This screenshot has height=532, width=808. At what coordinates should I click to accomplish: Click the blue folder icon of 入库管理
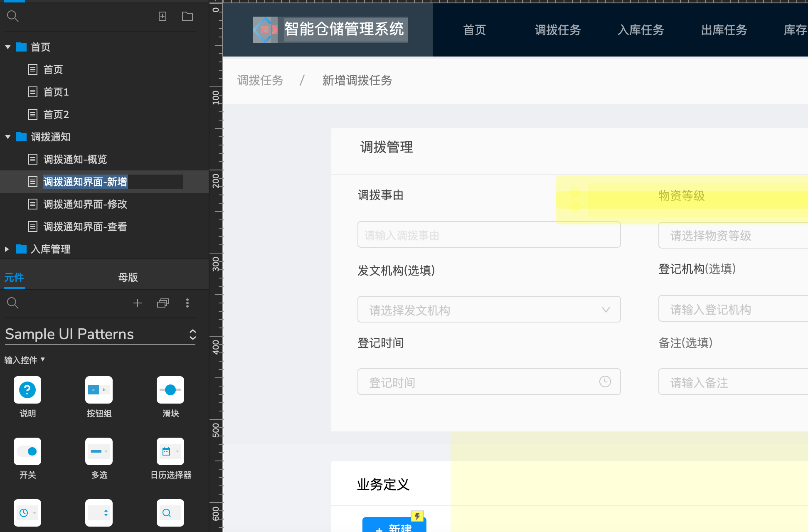coord(21,249)
